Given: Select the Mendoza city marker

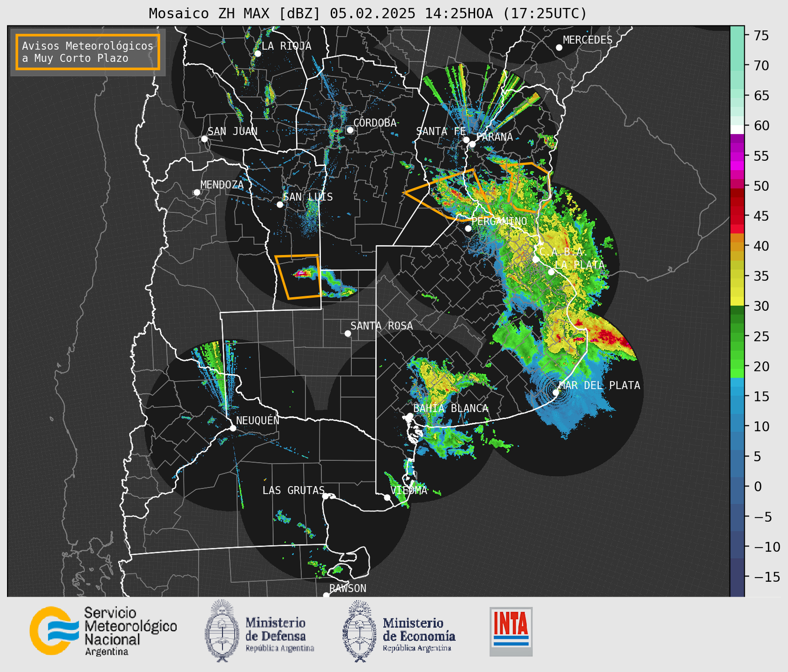Looking at the screenshot, I should coord(197,193).
